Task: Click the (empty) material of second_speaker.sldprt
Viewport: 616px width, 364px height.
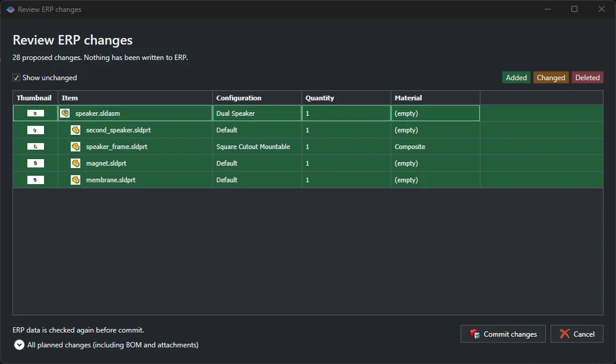Action: click(435, 130)
